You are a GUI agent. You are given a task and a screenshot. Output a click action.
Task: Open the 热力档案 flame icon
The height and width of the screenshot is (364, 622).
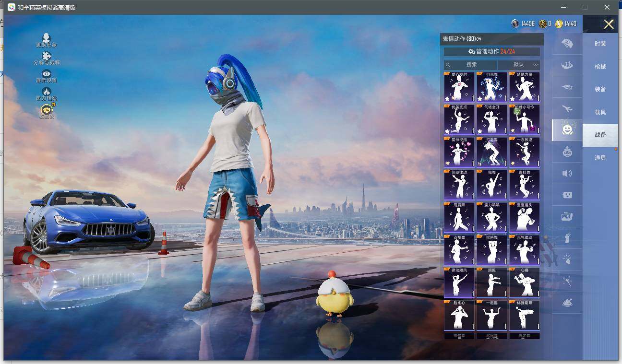(x=46, y=91)
